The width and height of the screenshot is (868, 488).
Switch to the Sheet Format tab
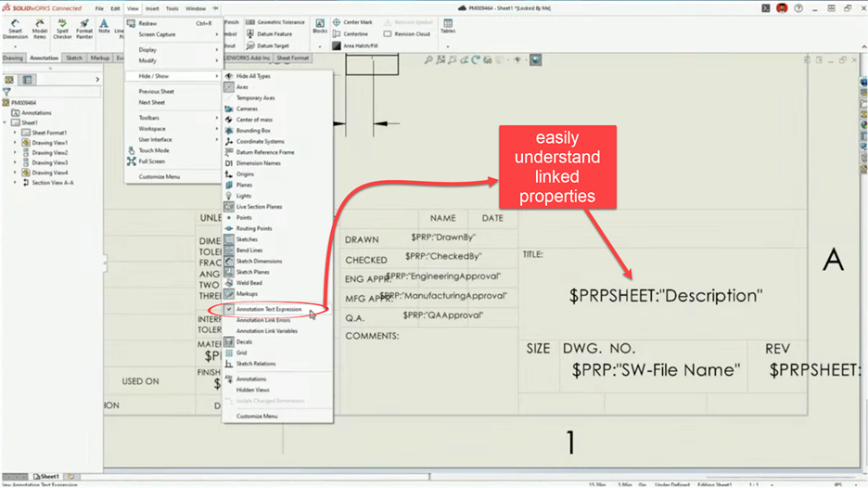(x=292, y=58)
